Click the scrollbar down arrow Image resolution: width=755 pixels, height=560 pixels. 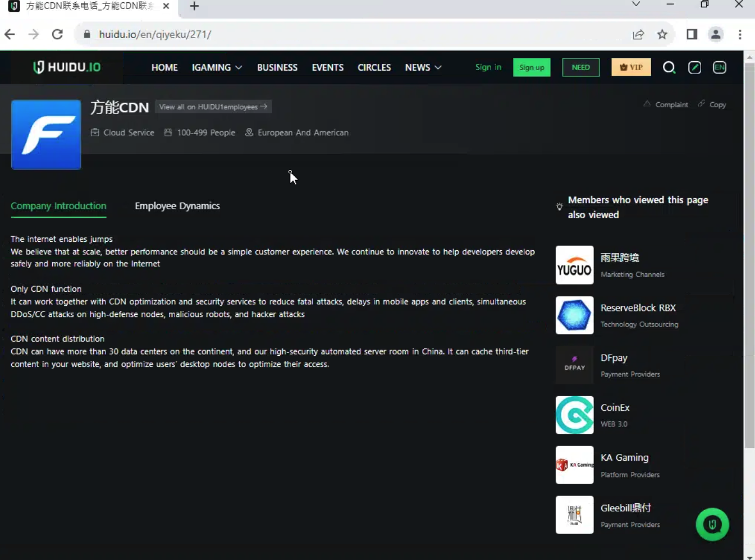[749, 557]
